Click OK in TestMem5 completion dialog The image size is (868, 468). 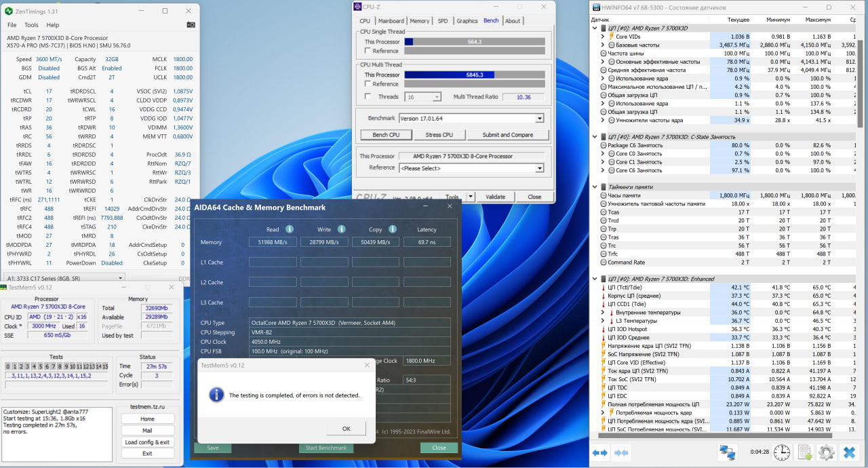click(x=346, y=429)
